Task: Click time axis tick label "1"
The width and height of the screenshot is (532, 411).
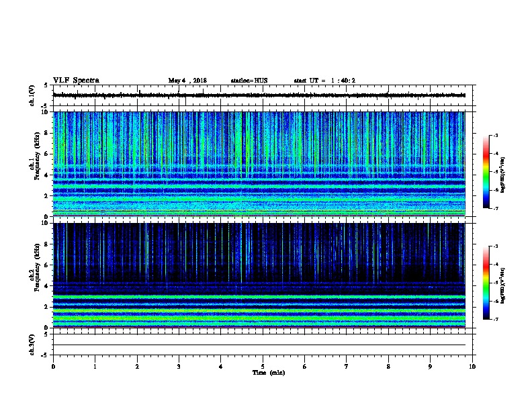Action: point(95,367)
